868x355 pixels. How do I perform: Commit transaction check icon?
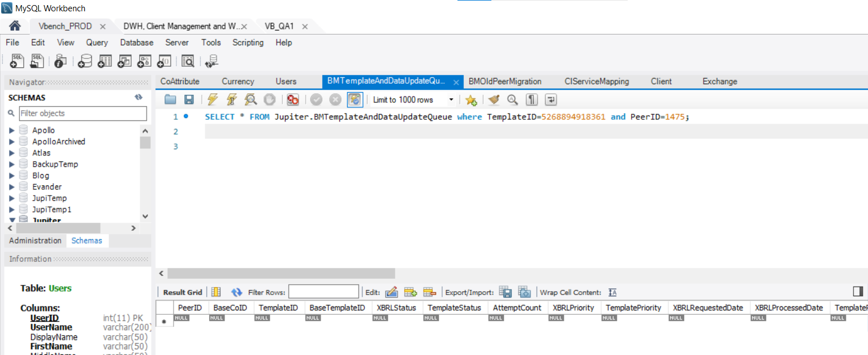click(x=316, y=100)
